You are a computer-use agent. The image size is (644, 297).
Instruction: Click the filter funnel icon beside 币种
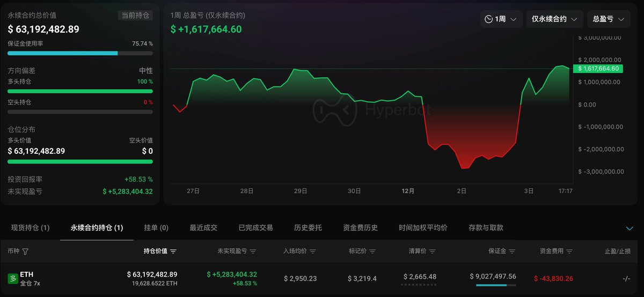[x=25, y=251]
